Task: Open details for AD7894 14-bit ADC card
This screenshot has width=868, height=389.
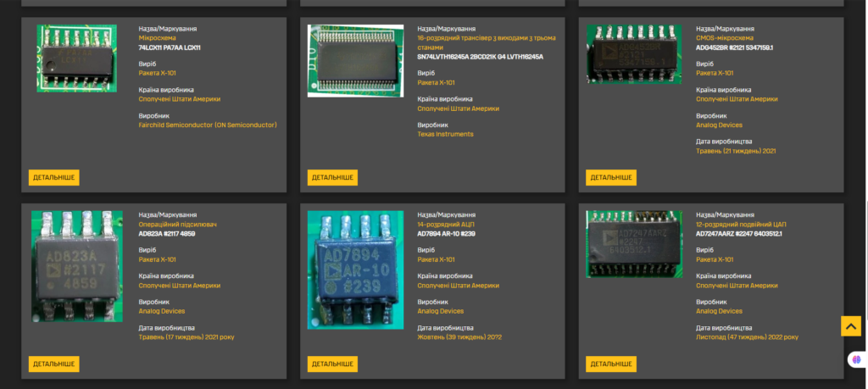Action: [332, 364]
